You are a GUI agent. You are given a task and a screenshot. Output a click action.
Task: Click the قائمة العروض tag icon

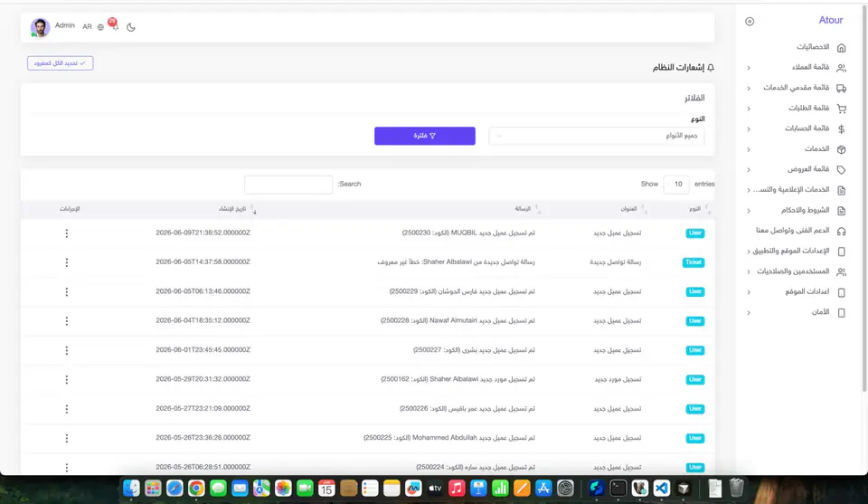(841, 170)
